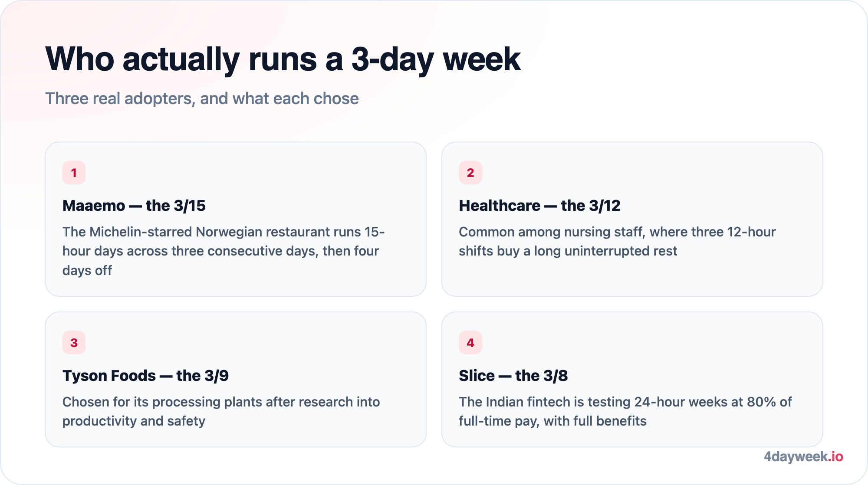868x485 pixels.
Task: Click the Michelin-starred Norwegian restaurant description
Action: click(224, 251)
